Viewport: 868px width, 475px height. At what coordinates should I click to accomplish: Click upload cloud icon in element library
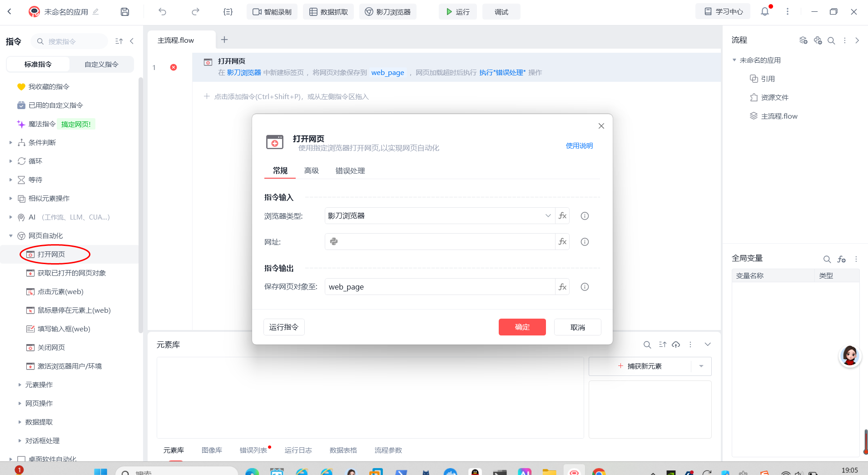coord(676,345)
